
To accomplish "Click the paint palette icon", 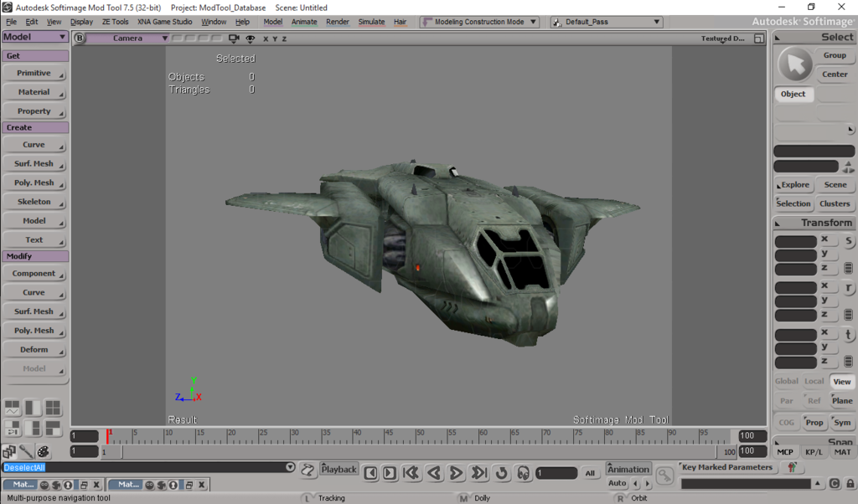I will coord(44,451).
